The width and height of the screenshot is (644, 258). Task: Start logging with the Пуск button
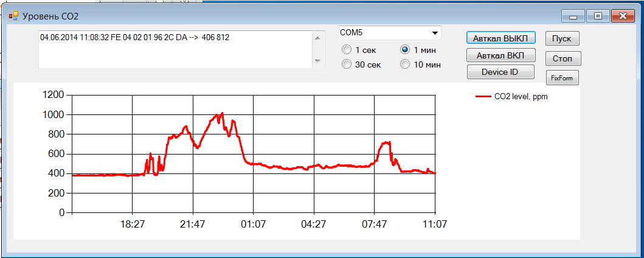click(563, 38)
